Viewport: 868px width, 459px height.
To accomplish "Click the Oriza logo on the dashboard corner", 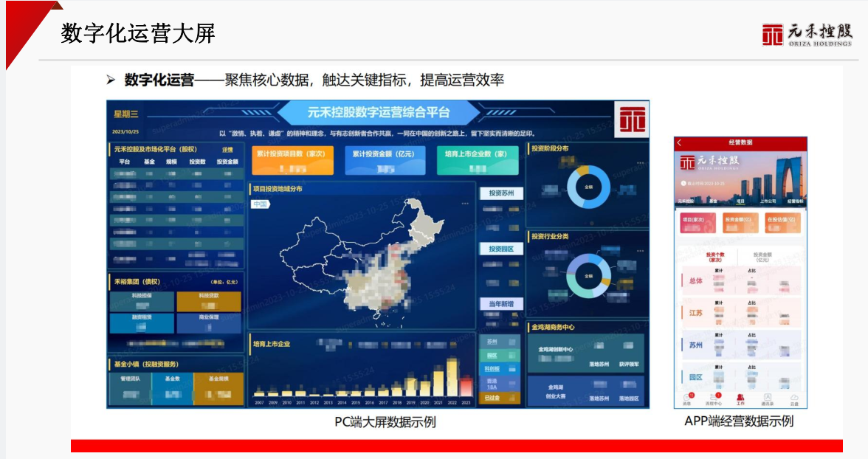I will point(632,119).
